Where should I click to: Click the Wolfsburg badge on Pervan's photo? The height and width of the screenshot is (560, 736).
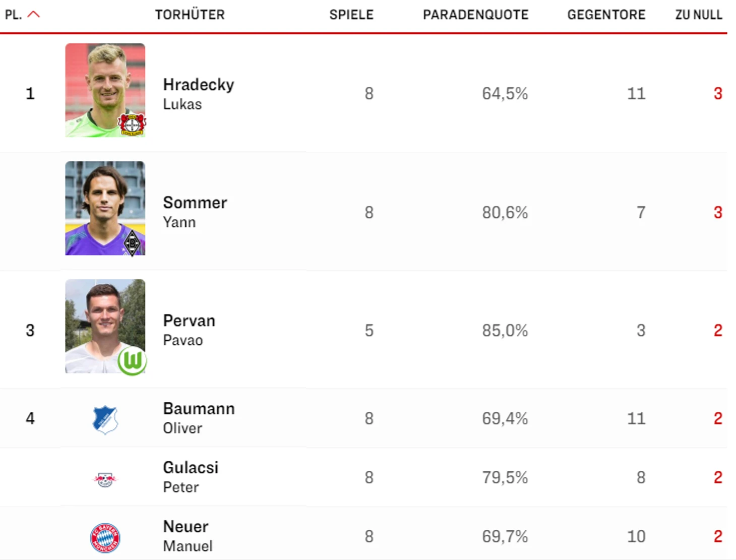132,361
